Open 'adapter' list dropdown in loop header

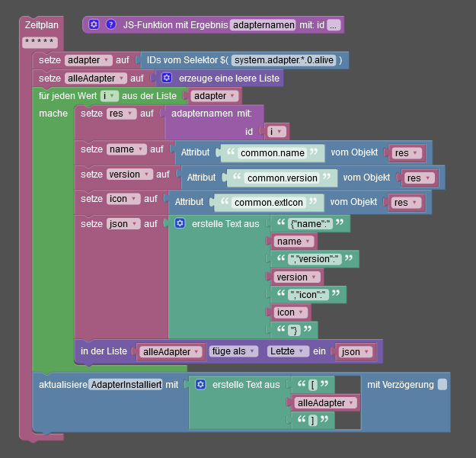[x=214, y=96]
